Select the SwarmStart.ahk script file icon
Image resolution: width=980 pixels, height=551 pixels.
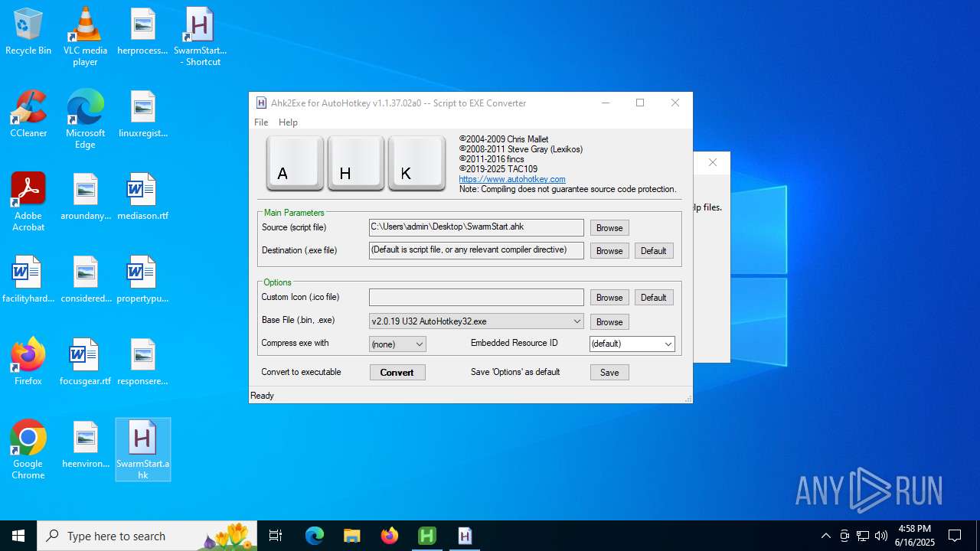pos(142,450)
